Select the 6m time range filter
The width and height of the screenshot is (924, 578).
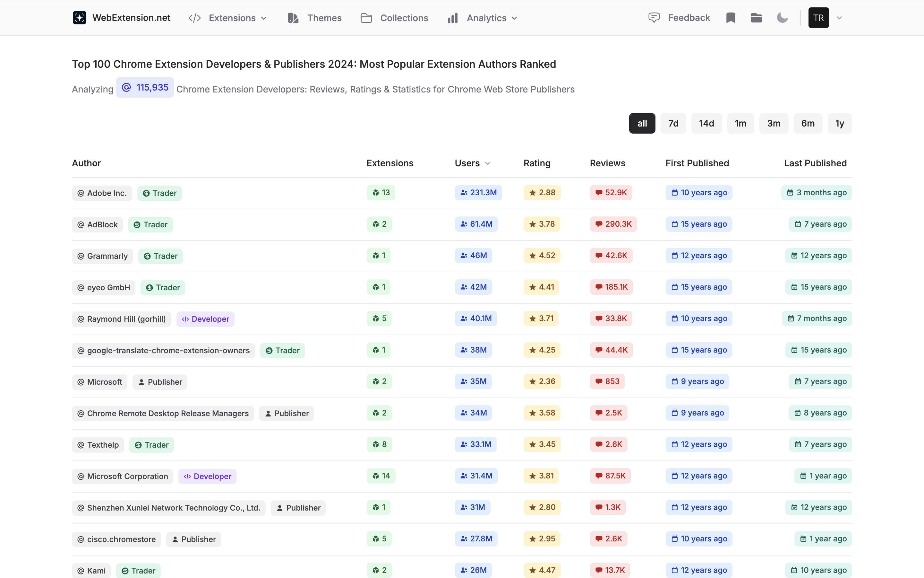[x=808, y=123]
